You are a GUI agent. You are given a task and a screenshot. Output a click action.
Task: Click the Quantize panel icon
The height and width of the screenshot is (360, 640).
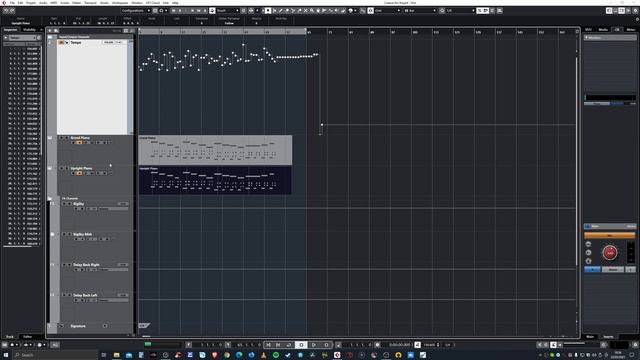tap(492, 11)
